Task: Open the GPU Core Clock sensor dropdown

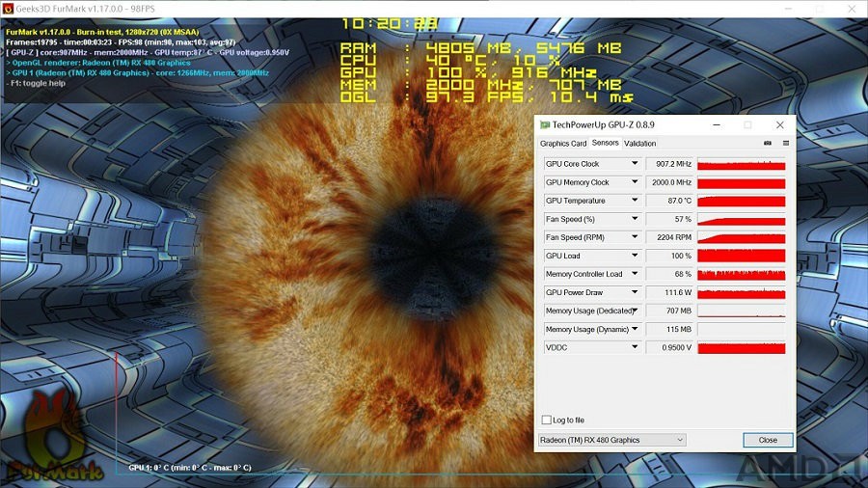Action: click(x=635, y=164)
